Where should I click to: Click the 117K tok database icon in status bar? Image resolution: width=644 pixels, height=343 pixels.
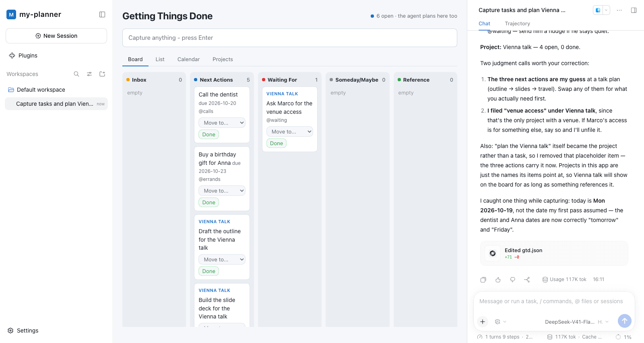pos(550,337)
